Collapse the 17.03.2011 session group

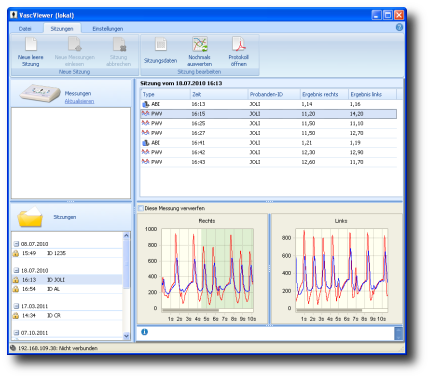click(16, 306)
